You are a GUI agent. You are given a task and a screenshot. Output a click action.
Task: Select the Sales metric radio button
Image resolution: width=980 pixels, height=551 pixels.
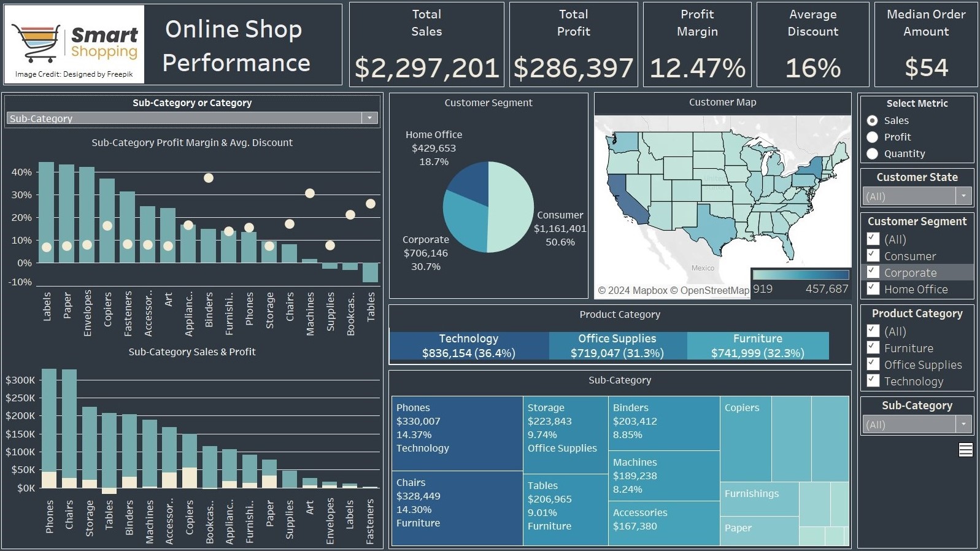(x=872, y=120)
